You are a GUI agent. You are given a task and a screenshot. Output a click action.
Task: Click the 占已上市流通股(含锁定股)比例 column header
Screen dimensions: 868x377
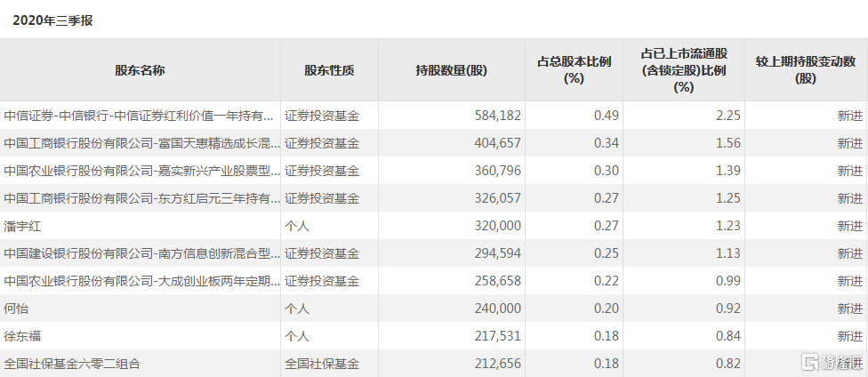(x=684, y=69)
